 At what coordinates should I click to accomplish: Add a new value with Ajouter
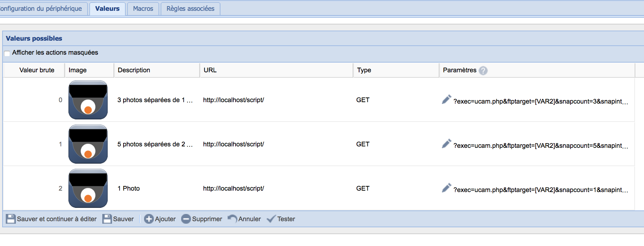click(160, 219)
